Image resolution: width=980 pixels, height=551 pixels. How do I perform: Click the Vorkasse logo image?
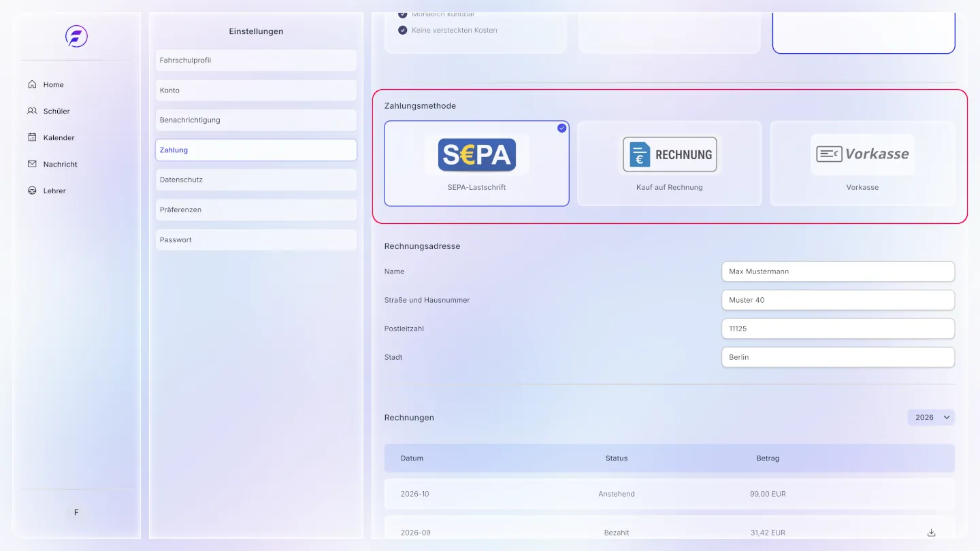point(863,154)
